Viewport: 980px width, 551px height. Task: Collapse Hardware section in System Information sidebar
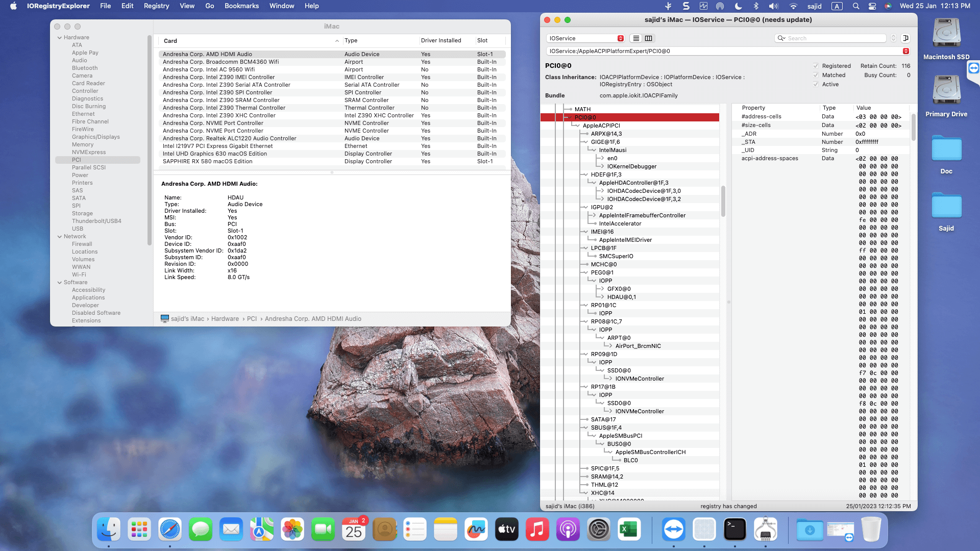click(x=60, y=38)
